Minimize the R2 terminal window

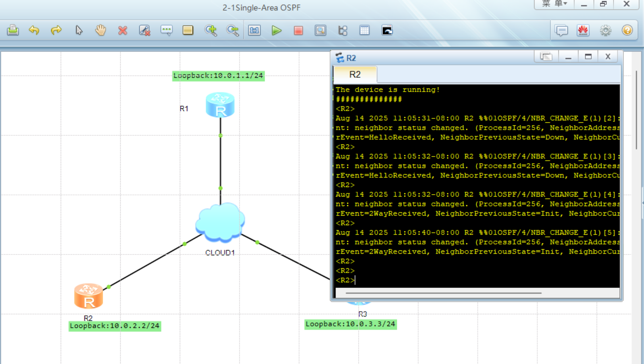[x=568, y=57]
